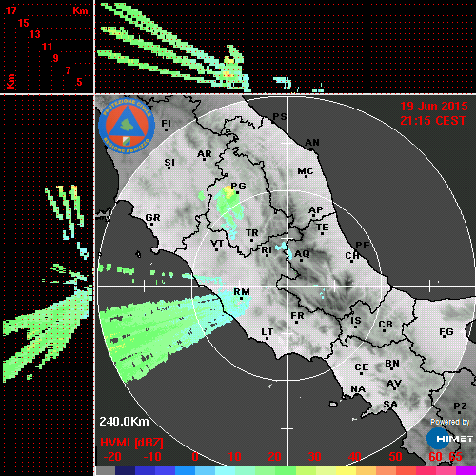476x476 pixels.
Task: Click the 'FI' city label on the map
Action: pos(166,123)
